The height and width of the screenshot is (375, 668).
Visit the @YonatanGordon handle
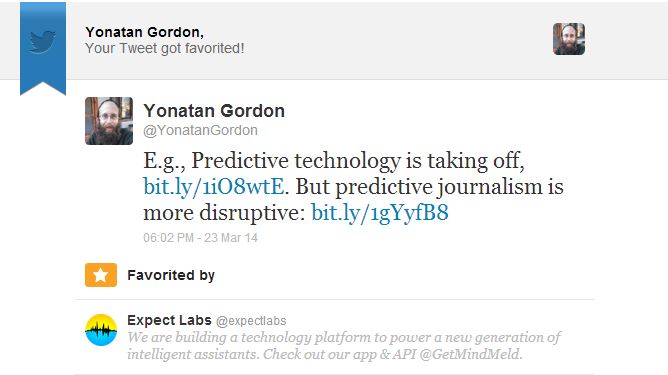200,130
